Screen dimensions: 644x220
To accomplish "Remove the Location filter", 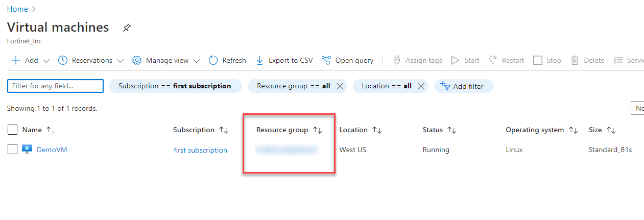I will (421, 86).
